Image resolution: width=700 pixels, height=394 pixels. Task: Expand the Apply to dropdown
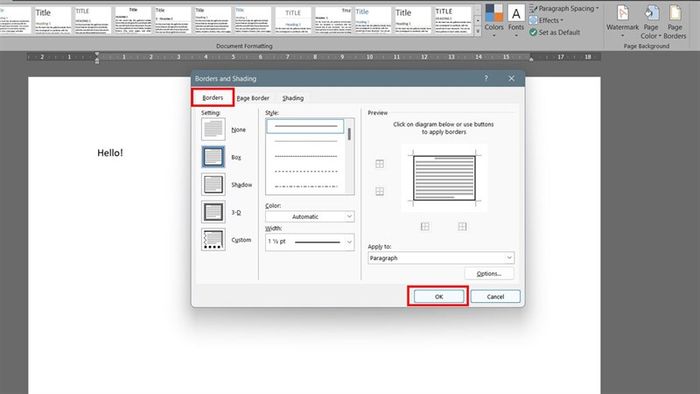pos(441,258)
